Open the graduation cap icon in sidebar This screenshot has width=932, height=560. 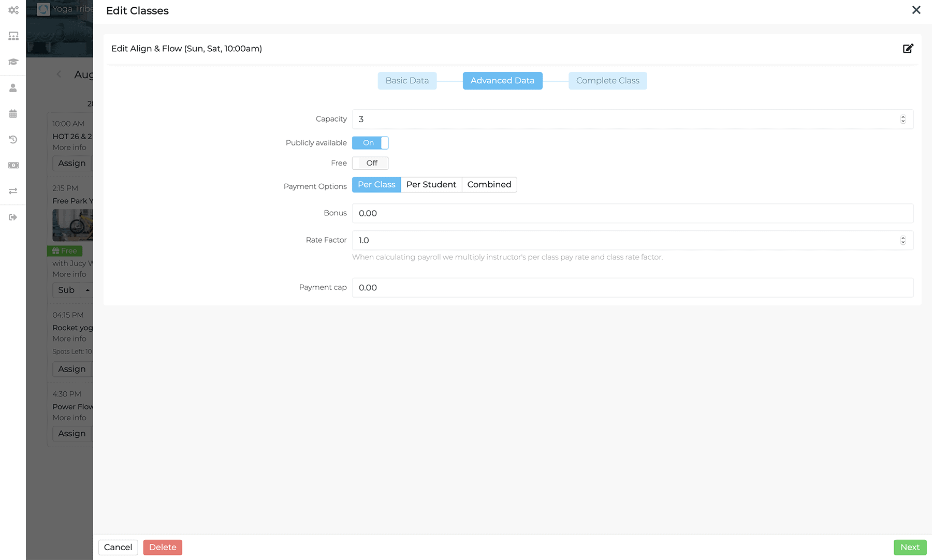point(13,62)
